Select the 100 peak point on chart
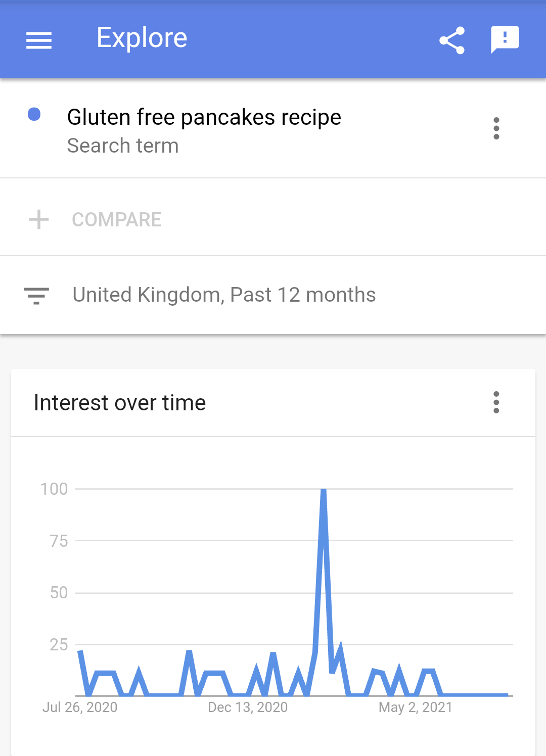Screen dimensions: 546x756 click(324, 489)
